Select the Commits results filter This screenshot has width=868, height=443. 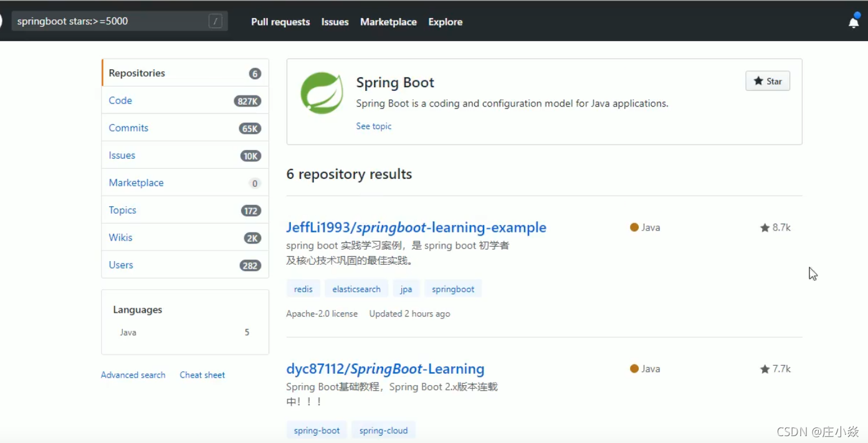185,128
